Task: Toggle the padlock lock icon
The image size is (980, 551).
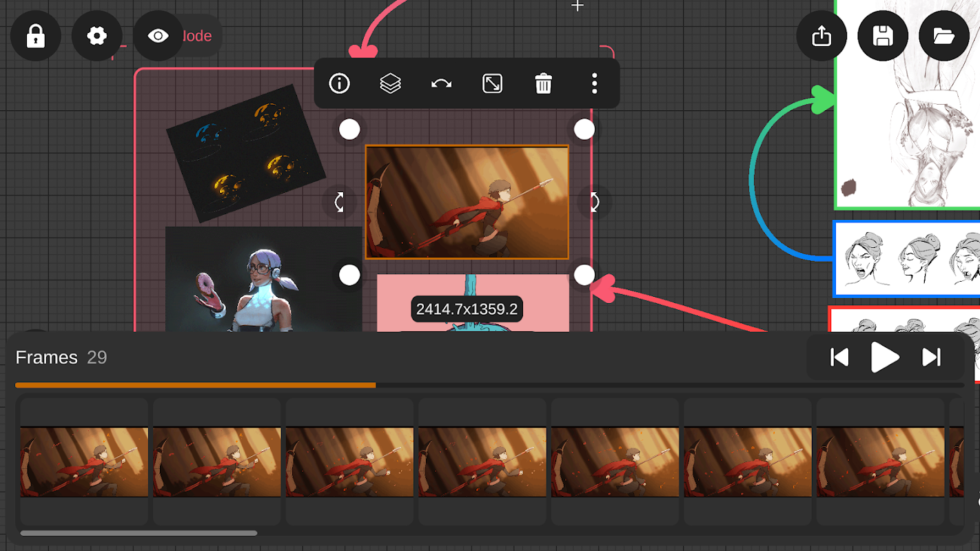Action: pyautogui.click(x=36, y=36)
